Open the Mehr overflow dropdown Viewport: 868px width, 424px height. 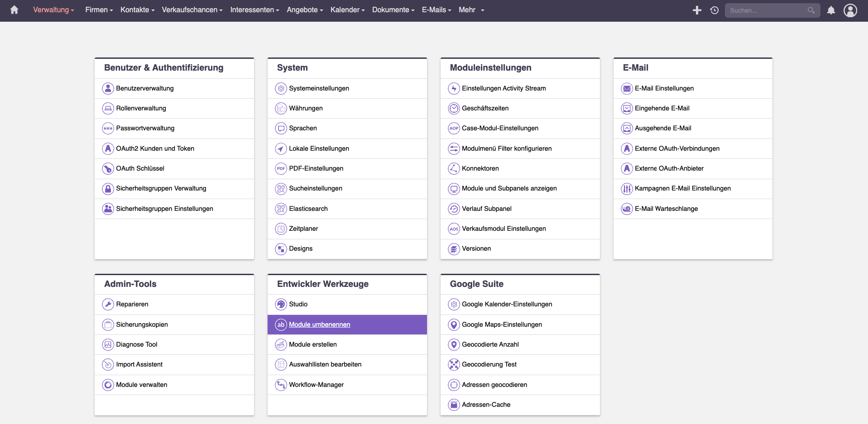pyautogui.click(x=471, y=10)
